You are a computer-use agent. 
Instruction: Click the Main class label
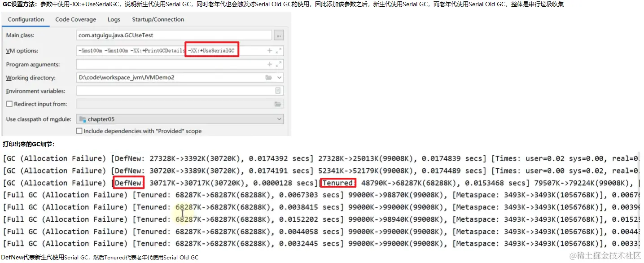pyautogui.click(x=20, y=35)
